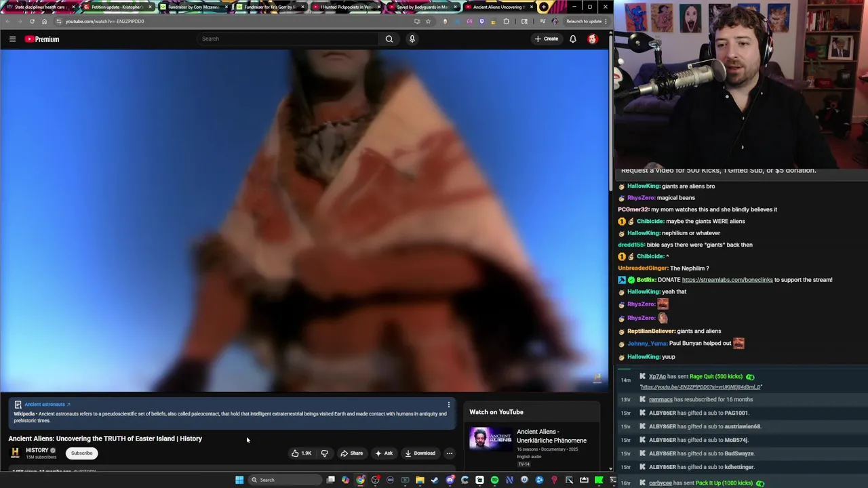Screen dimensions: 868x488
Task: Open the YouTube account avatar menu
Action: pyautogui.click(x=593, y=39)
